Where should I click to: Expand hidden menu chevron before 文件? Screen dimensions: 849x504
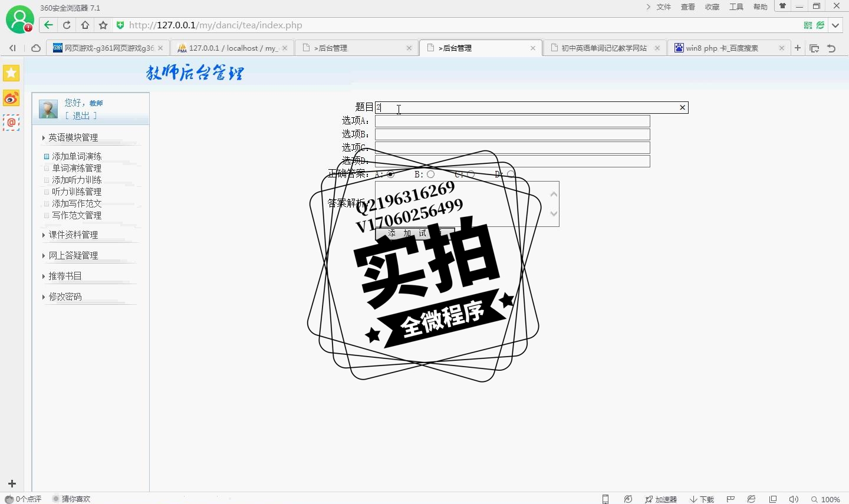[x=648, y=7]
